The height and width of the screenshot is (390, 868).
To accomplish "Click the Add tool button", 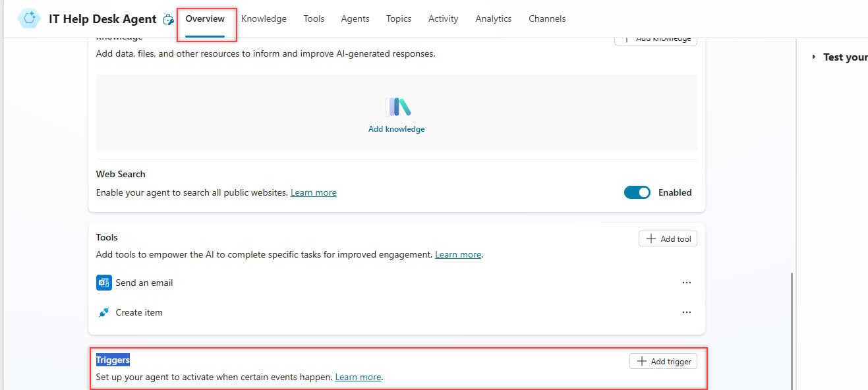I will point(668,238).
